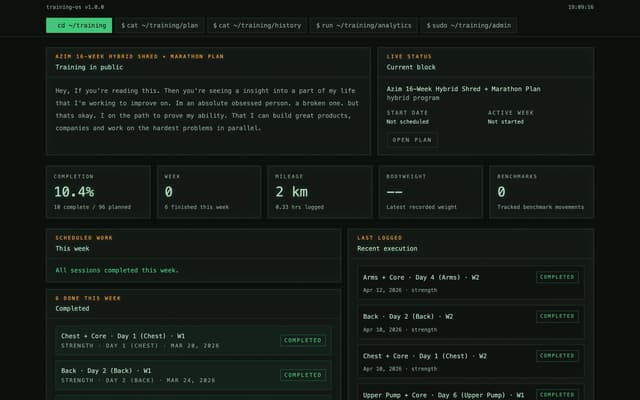This screenshot has height=400, width=640.
Task: Click the 'Training in public' heading
Action: [89, 67]
